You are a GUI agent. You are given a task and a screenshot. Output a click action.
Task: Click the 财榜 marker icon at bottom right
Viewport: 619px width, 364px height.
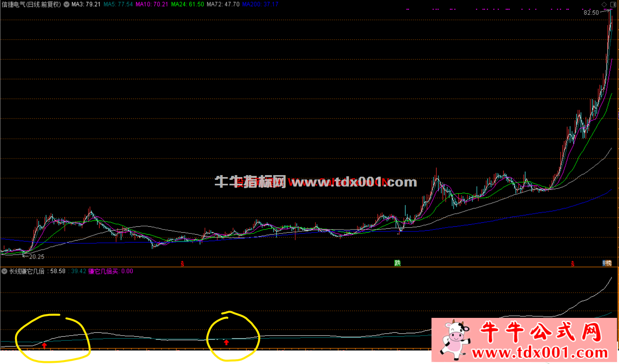pos(607,263)
